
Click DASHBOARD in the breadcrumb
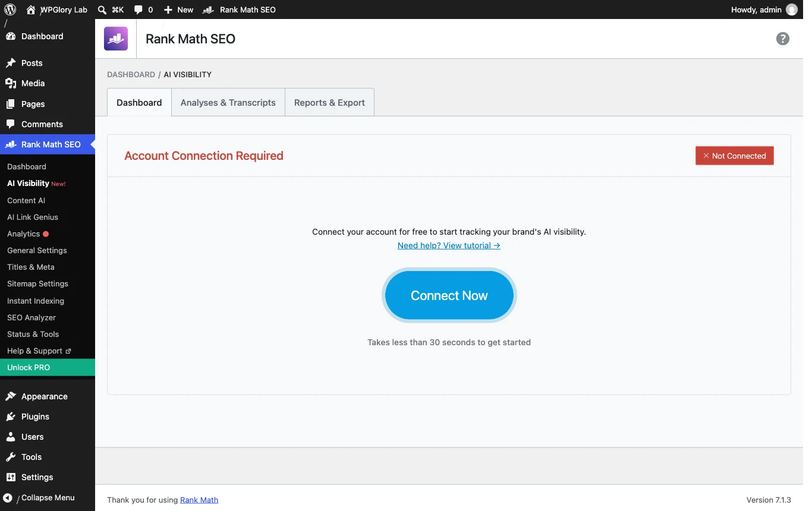click(x=131, y=74)
